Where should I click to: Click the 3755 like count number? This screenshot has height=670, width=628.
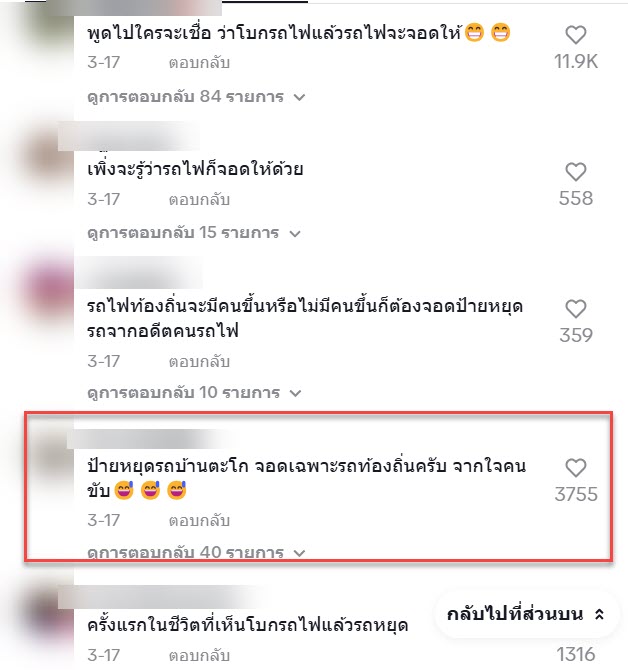(576, 494)
